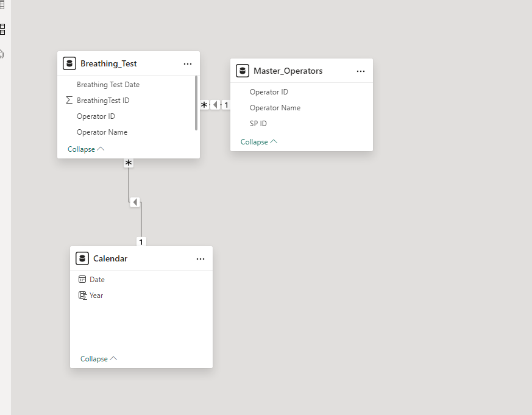
Task: Click the Breathing_Test table title
Action: tap(108, 63)
